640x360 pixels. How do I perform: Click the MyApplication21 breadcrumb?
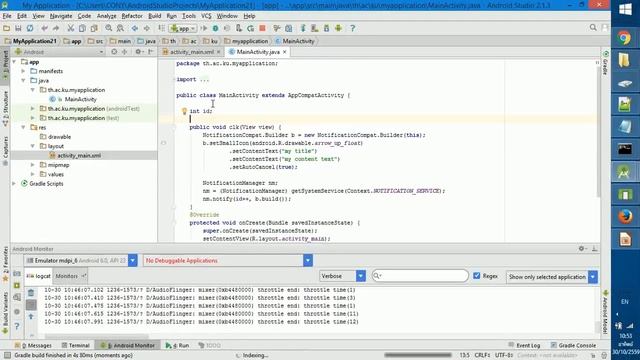[31, 41]
